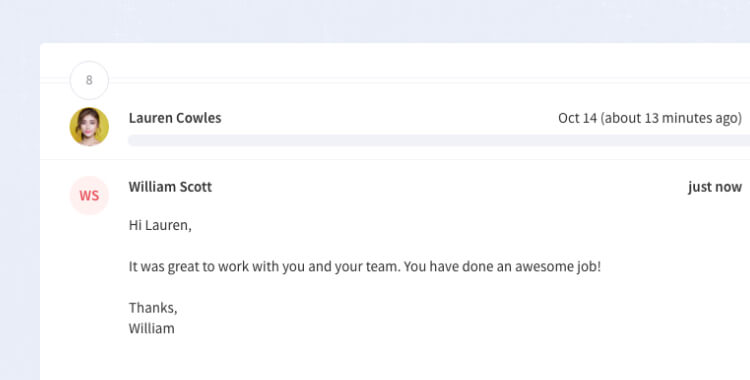Click divider between Lauren and William messages
This screenshot has height=380, width=750.
click(x=395, y=159)
